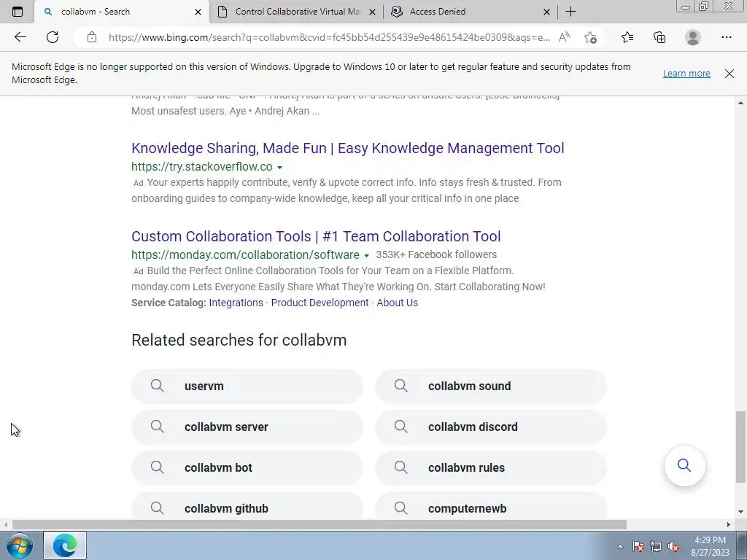Switch to the collabvm - Search tab
747x560 pixels.
point(122,12)
